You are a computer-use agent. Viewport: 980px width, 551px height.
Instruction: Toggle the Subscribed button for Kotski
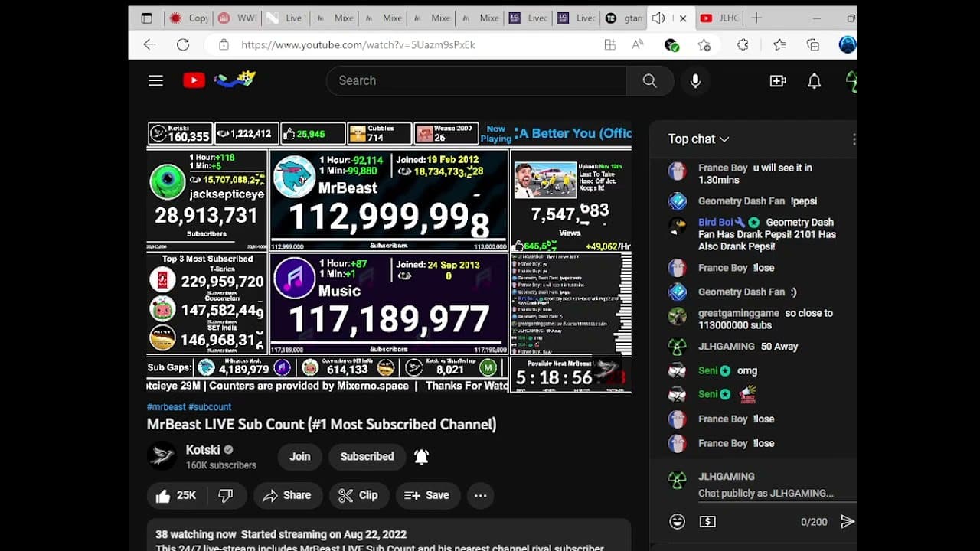367,456
